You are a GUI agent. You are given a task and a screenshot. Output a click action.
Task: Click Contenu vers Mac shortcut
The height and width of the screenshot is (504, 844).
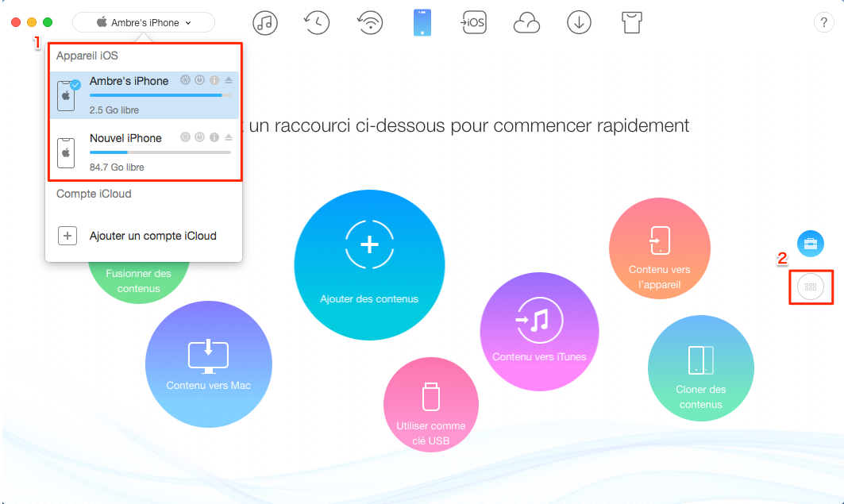coord(208,364)
